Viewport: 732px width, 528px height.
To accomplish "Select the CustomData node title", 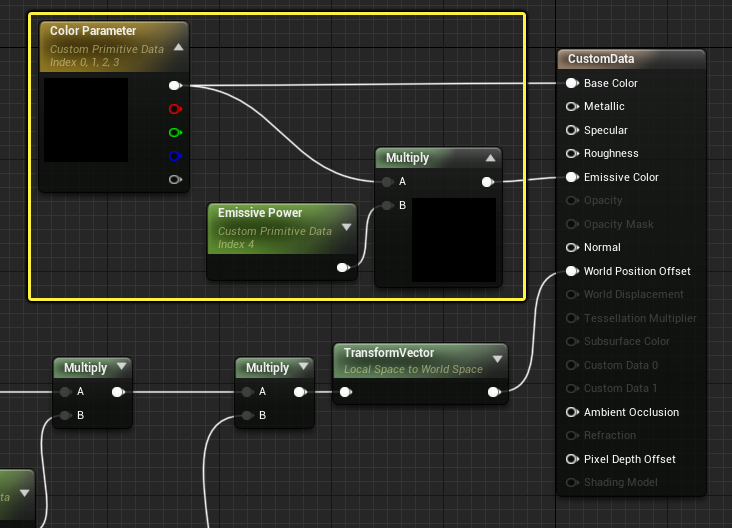I will pos(601,59).
